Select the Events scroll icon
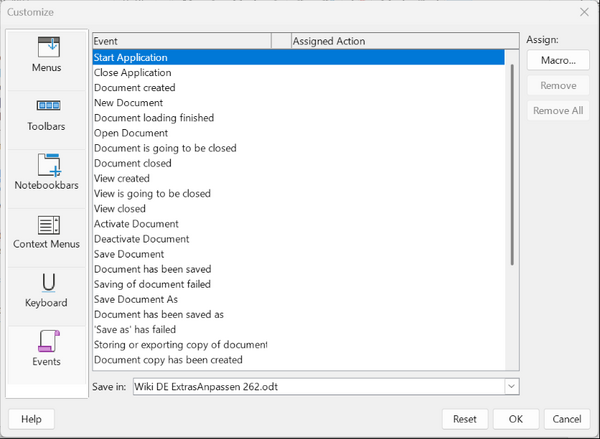Image resolution: width=600 pixels, height=439 pixels. pyautogui.click(x=49, y=341)
